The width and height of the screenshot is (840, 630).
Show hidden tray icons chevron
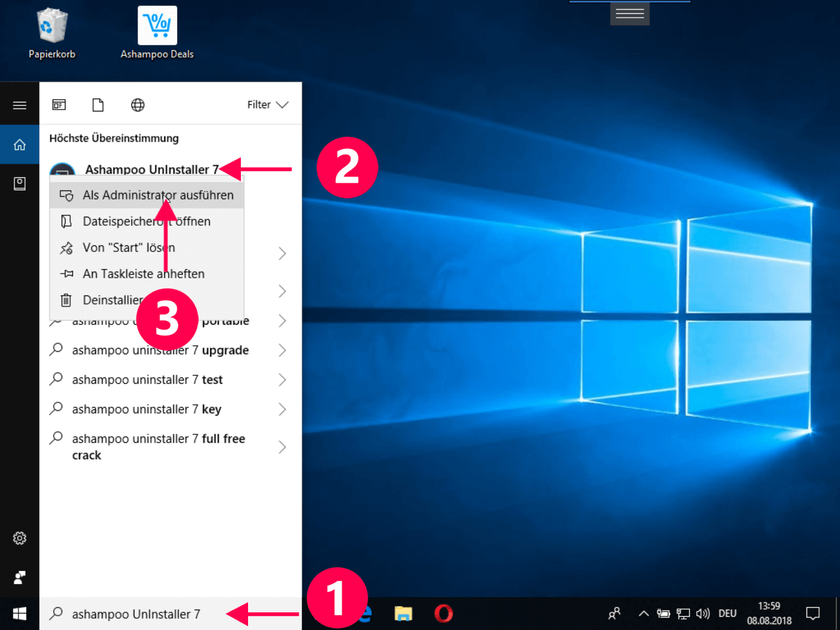pyautogui.click(x=644, y=614)
